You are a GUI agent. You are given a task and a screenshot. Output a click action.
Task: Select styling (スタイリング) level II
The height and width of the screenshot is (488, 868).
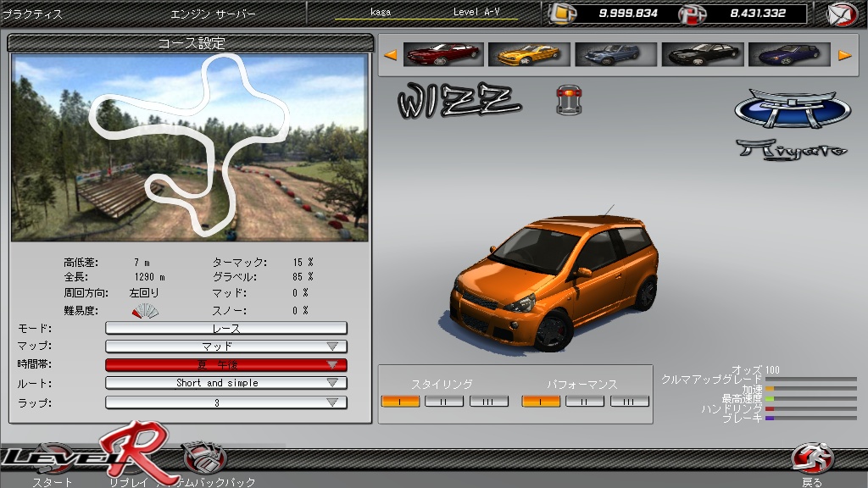(x=444, y=401)
